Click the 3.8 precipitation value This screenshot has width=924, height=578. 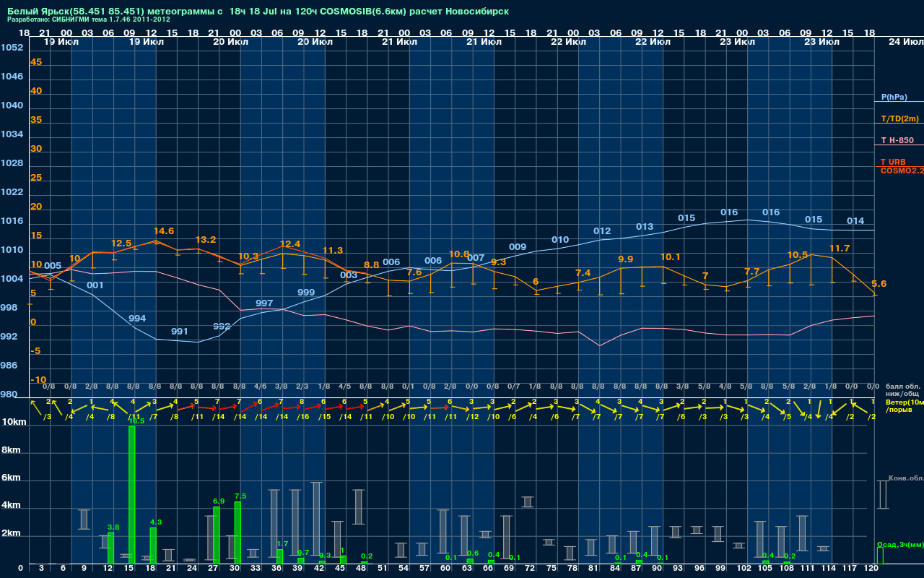click(113, 527)
